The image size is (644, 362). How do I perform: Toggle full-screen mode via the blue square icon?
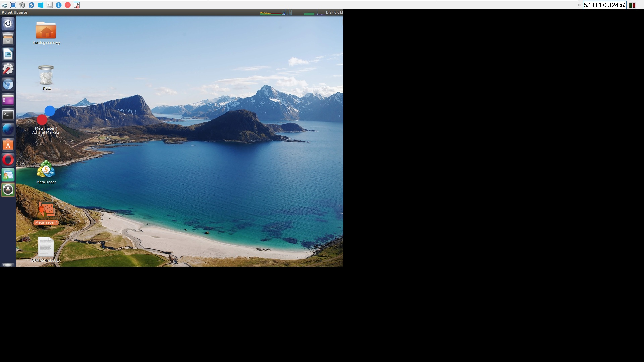pos(13,5)
